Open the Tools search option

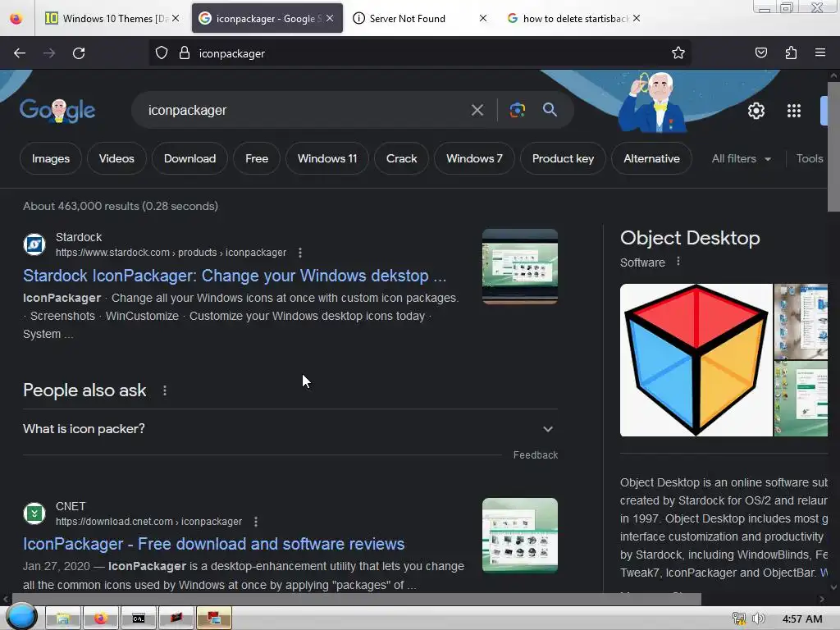pos(809,158)
